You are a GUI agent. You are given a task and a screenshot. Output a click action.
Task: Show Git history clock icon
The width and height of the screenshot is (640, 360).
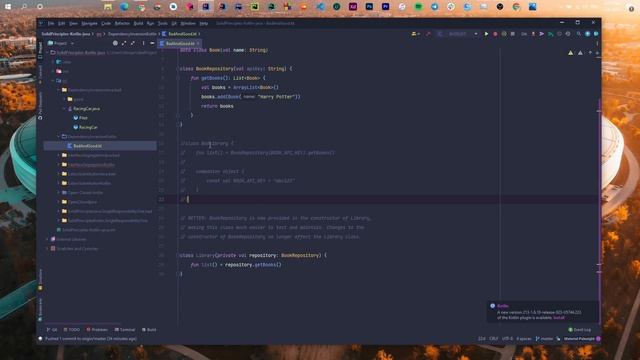(559, 34)
